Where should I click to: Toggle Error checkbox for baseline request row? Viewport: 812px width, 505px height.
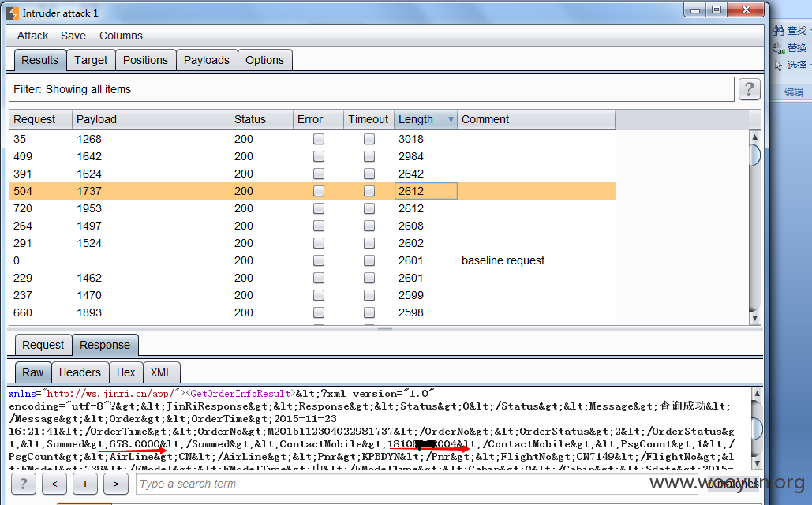coord(319,260)
